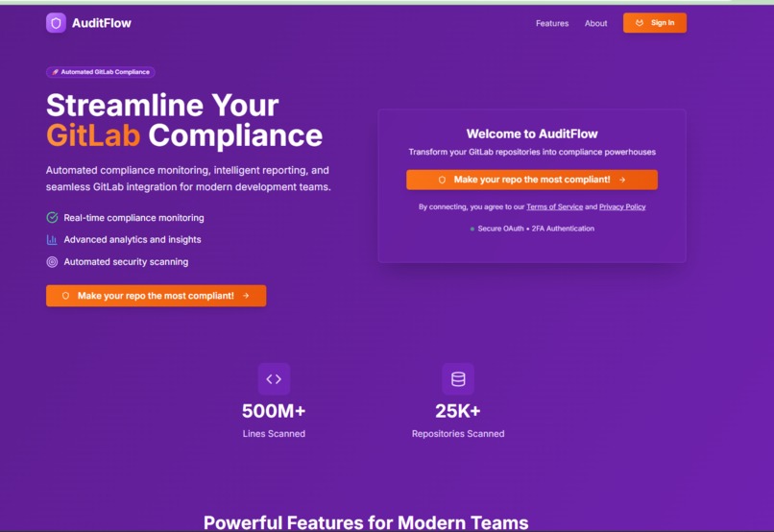Click the bar chart icon beside Advanced analytics
Viewport: 774px width, 532px height.
(x=52, y=240)
